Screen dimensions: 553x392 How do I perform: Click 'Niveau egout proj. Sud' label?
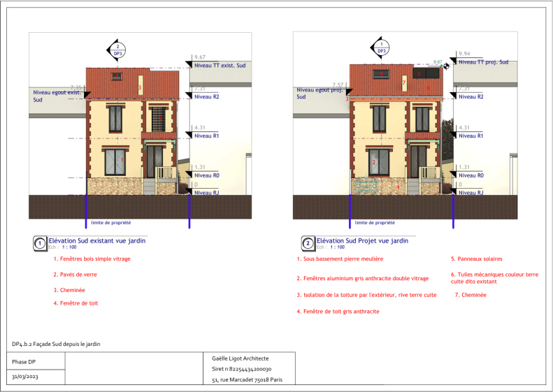(x=319, y=94)
